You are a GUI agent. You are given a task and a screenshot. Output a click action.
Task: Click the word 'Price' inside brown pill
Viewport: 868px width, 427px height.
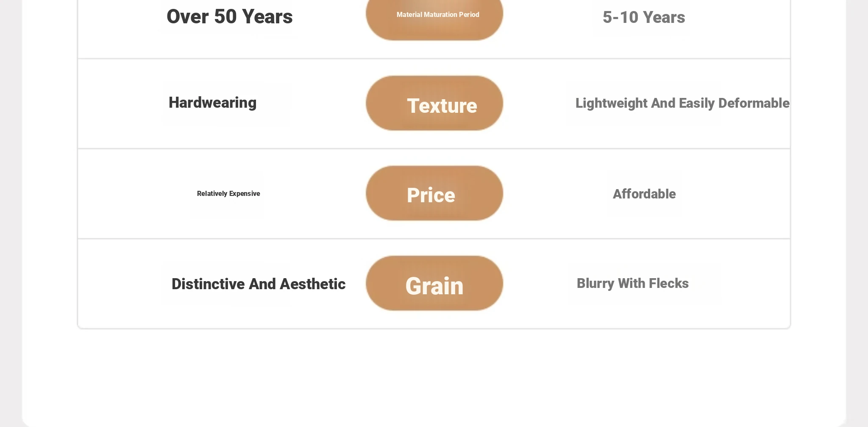pos(431,195)
